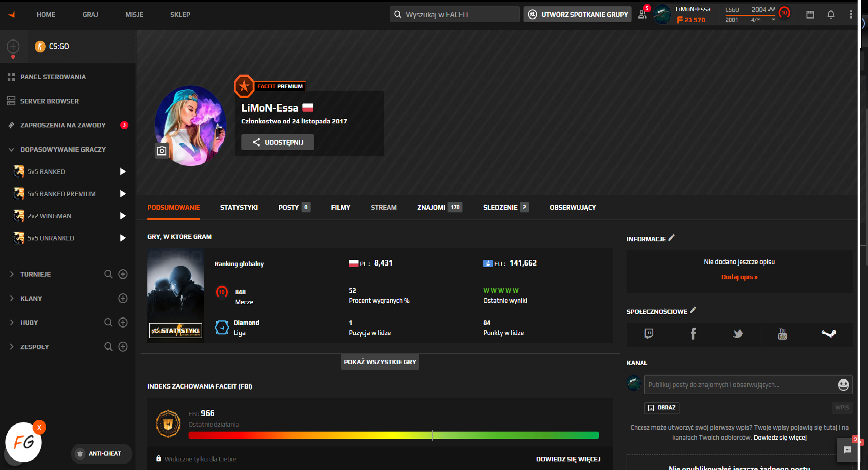This screenshot has width=868, height=470.
Task: Play the 5v5 Ranked Premium queue arrow
Action: coord(123,194)
